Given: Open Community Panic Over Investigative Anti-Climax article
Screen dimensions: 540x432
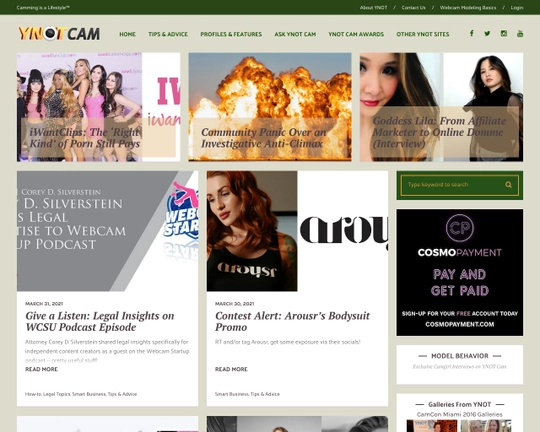Looking at the screenshot, I should tap(270, 107).
